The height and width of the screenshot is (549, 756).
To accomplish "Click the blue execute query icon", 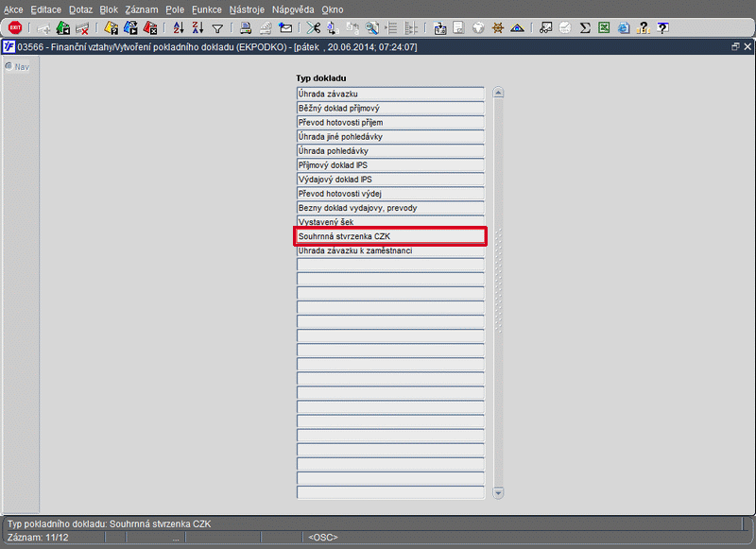I will click(130, 28).
